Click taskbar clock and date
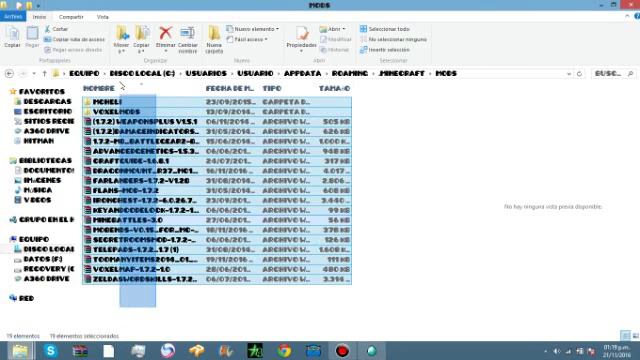Viewport: 640px width, 360px height. 616,351
